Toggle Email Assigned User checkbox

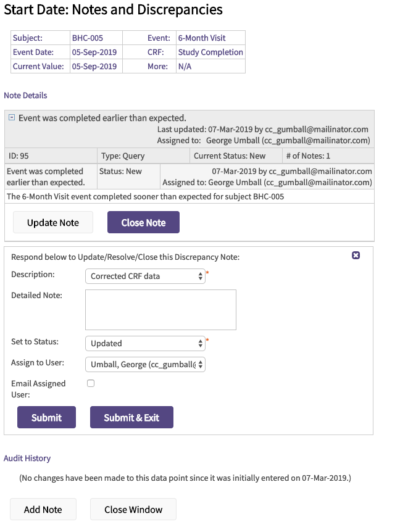(91, 383)
